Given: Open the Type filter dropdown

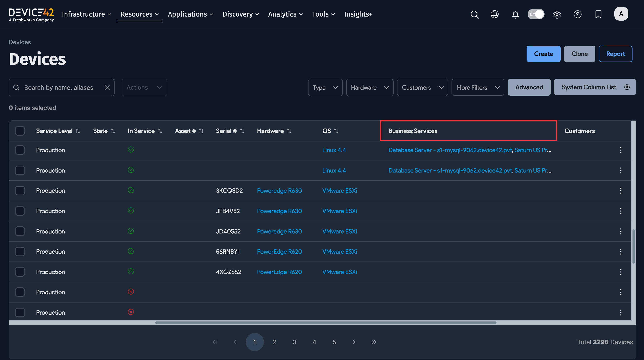Looking at the screenshot, I should pos(325,88).
